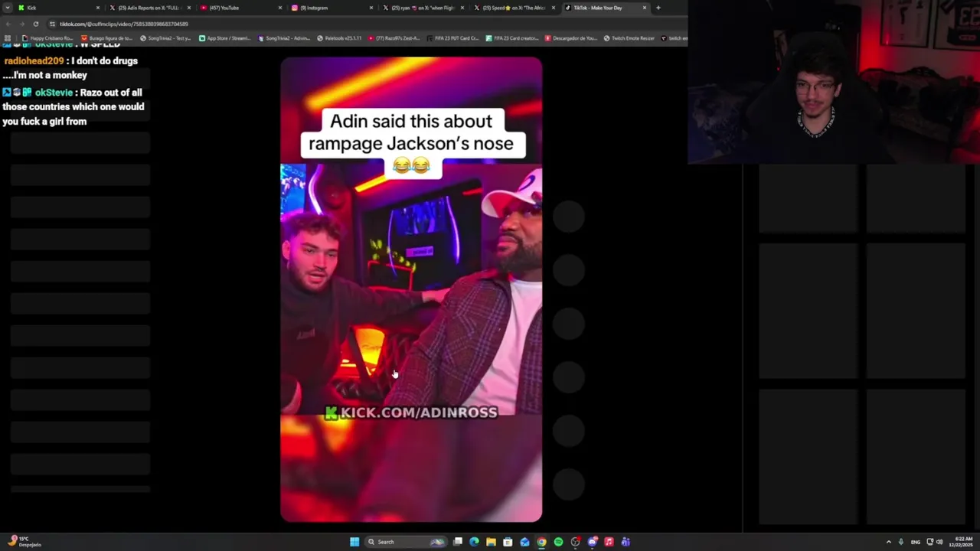Viewport: 980px width, 551px height.
Task: Show hidden system tray icons
Action: click(x=889, y=542)
